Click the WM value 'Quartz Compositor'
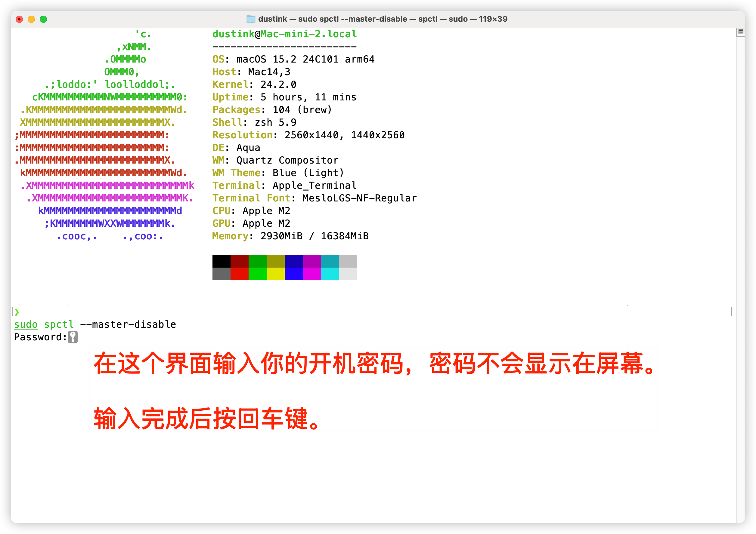The height and width of the screenshot is (534, 756). [287, 160]
